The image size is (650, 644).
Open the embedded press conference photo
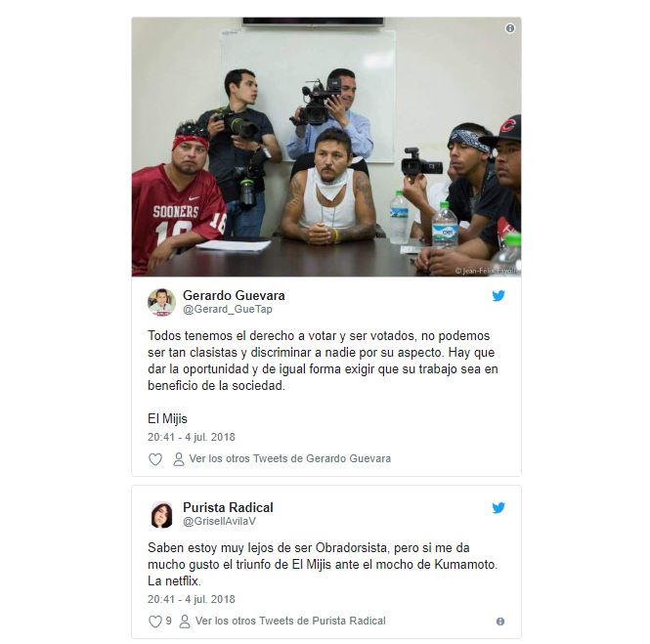coord(326,147)
